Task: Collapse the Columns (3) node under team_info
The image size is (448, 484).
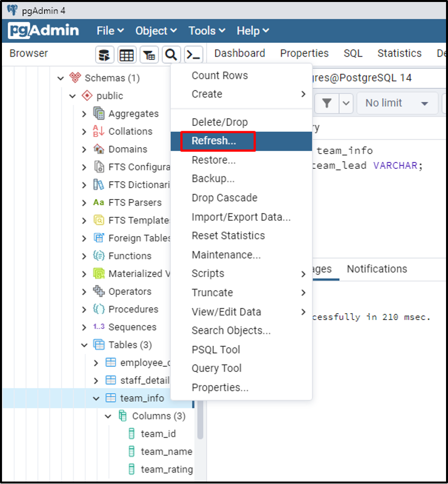Action: 108,416
